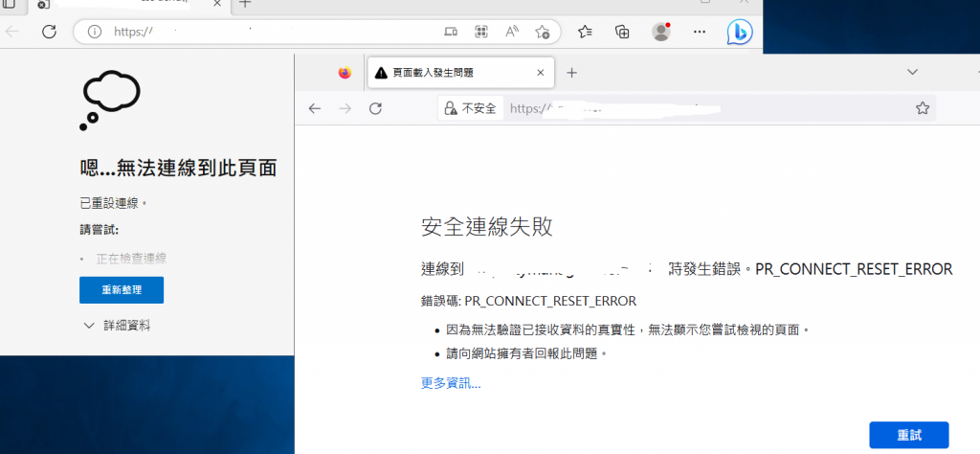980x454 pixels.
Task: Click the 請向網站擁有者回報此問題 bullet
Action: pos(527,354)
